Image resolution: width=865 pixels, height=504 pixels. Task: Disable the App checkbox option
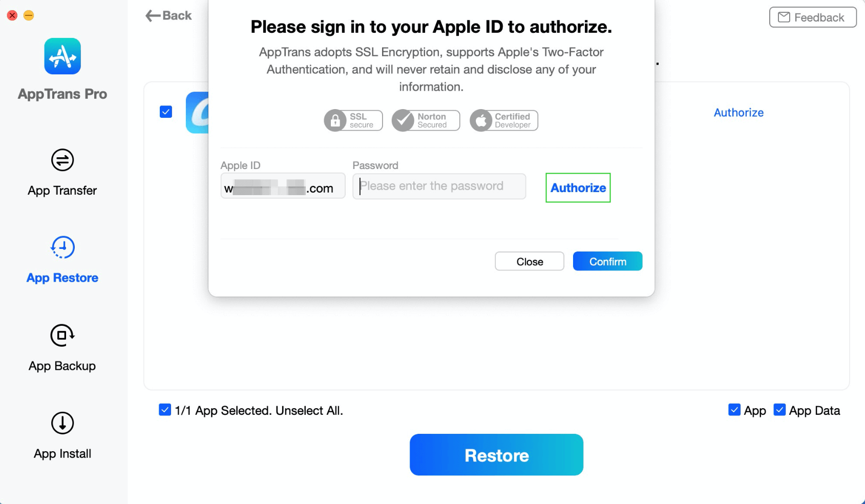tap(734, 410)
